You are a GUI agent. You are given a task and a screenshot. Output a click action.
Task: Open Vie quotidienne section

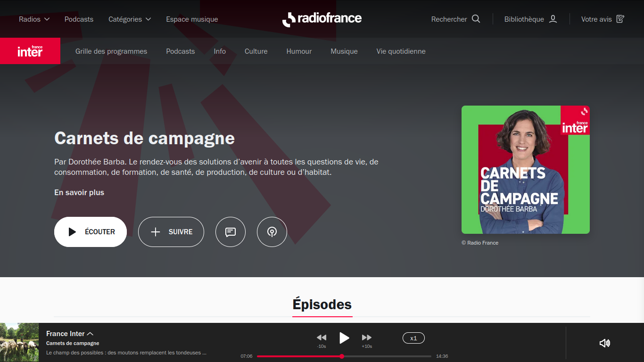pyautogui.click(x=401, y=51)
